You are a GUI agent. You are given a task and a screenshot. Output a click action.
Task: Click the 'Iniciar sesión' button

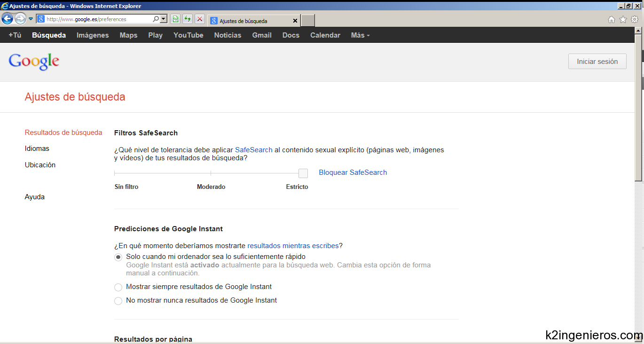pos(597,62)
